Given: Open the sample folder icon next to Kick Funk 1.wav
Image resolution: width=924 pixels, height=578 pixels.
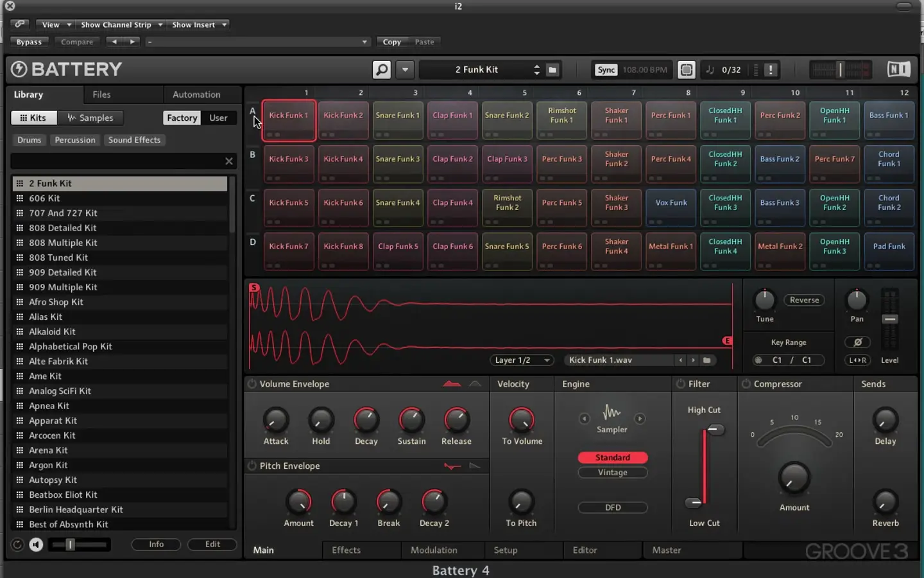Looking at the screenshot, I should click(707, 360).
